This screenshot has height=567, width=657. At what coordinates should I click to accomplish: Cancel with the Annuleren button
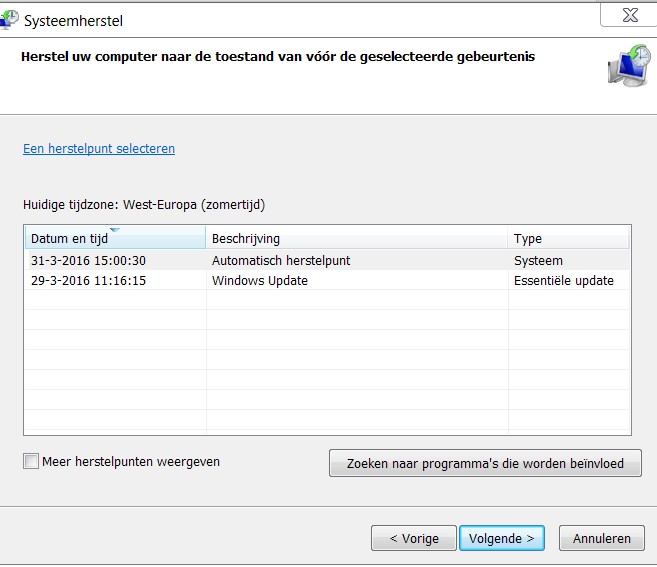pyautogui.click(x=602, y=538)
